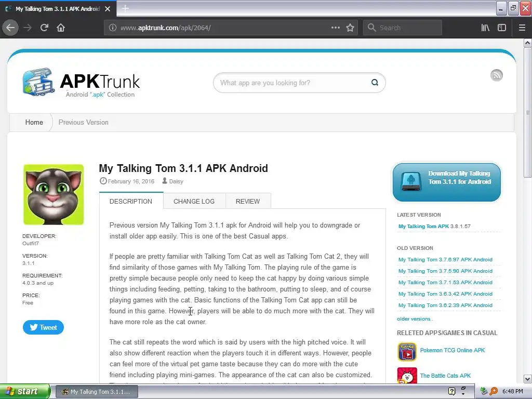Click Download My Talking Tom 3.1.1 button
Image resolution: width=532 pixels, height=399 pixels.
[x=446, y=182]
